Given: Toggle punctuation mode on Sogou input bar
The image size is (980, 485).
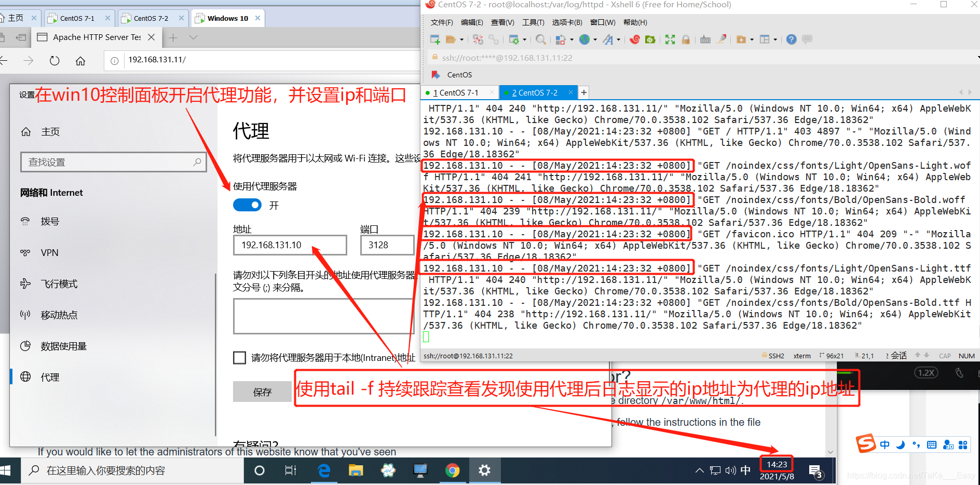Looking at the screenshot, I should point(916,444).
